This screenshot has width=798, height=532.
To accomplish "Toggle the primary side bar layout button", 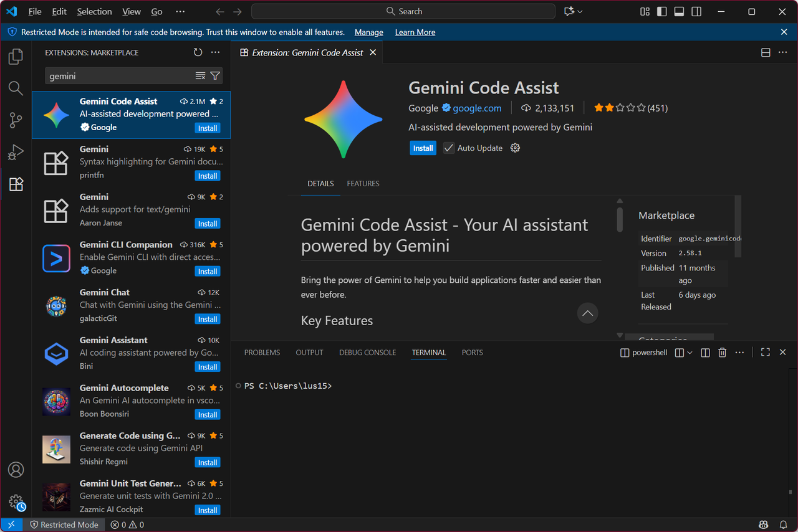I will click(x=662, y=11).
